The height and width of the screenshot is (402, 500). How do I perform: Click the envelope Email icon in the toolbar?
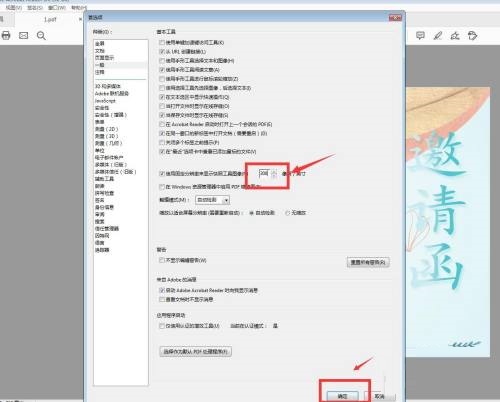(23, 35)
